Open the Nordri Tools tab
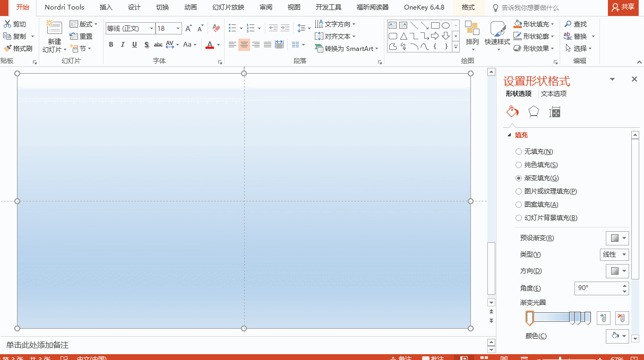This screenshot has height=360, width=644. (x=64, y=7)
